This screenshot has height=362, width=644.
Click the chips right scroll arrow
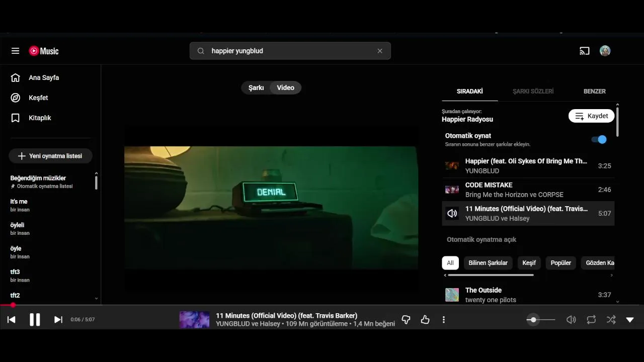(x=612, y=275)
